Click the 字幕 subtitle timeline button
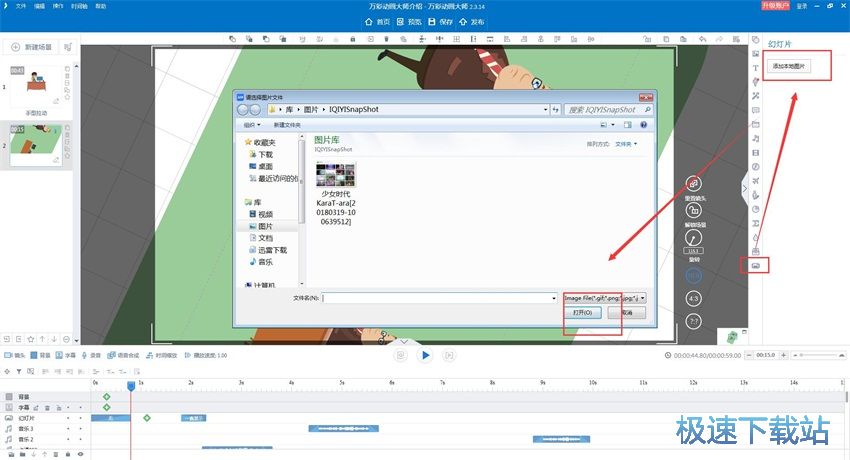Screen dimensions: 850x460 click(66, 355)
